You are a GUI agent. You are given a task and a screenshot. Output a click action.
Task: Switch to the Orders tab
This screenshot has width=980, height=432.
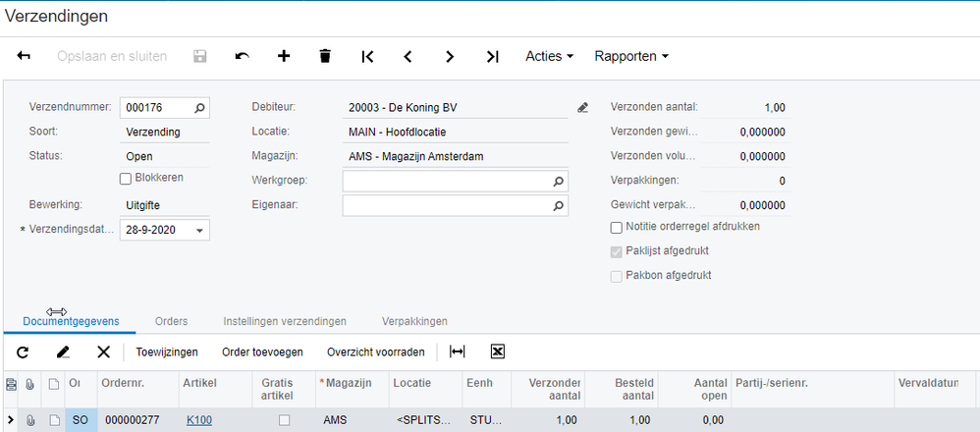click(x=171, y=321)
